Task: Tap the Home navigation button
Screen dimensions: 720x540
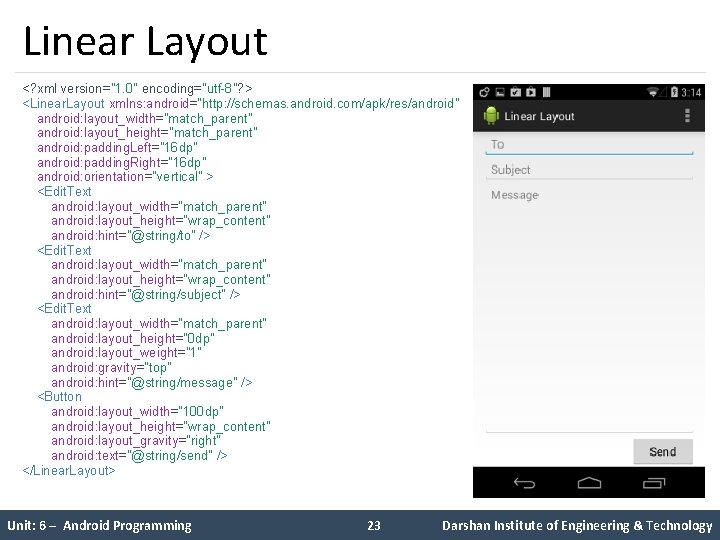Action: coord(589,483)
